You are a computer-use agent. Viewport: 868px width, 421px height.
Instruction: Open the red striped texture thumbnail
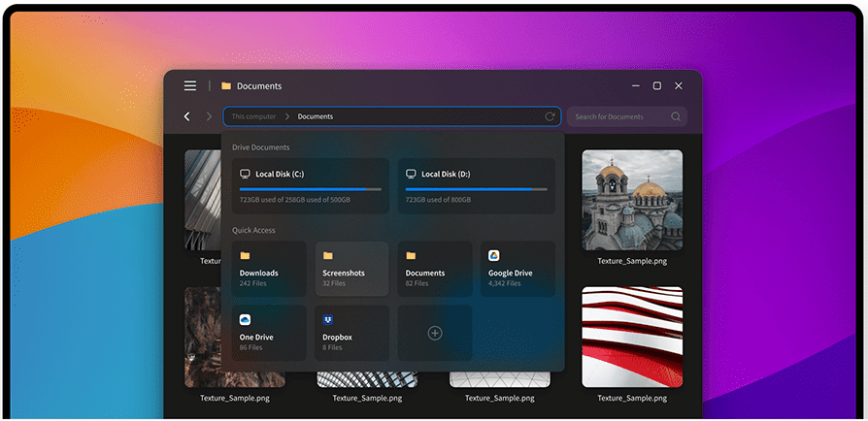(632, 337)
